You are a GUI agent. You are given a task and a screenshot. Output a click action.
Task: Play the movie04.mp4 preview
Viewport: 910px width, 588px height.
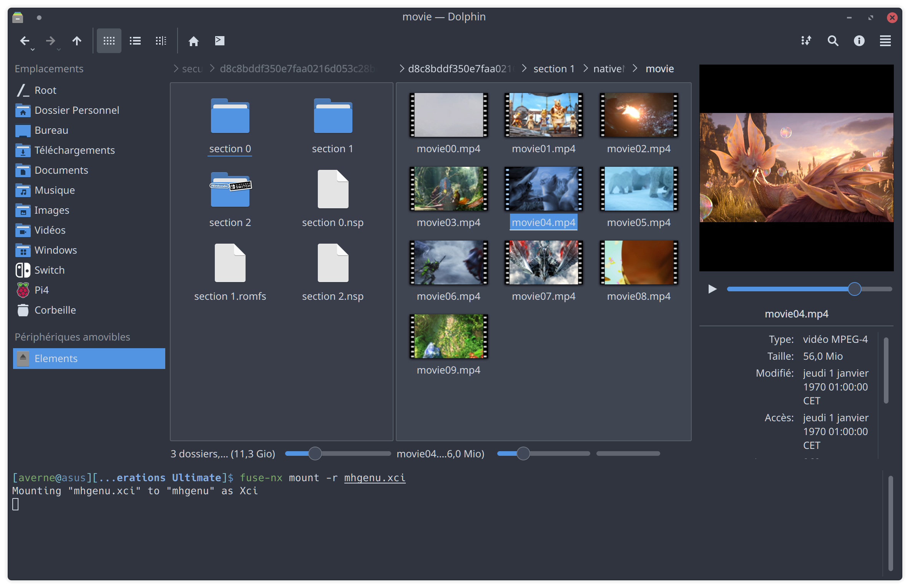(x=712, y=289)
